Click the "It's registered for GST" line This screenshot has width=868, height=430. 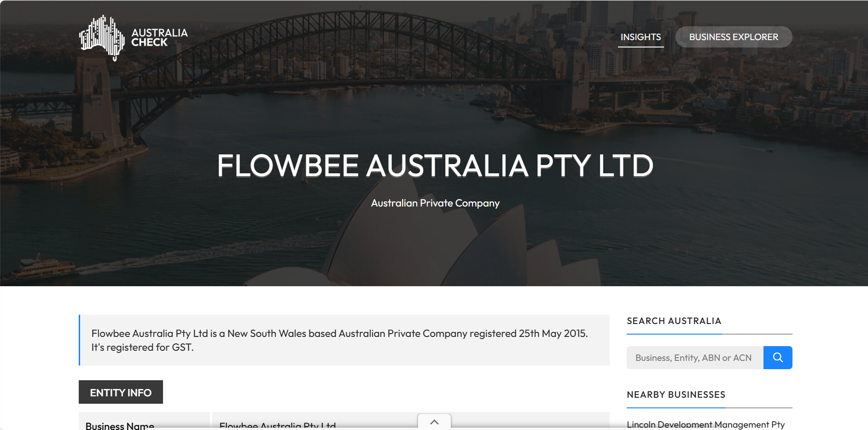click(x=142, y=348)
